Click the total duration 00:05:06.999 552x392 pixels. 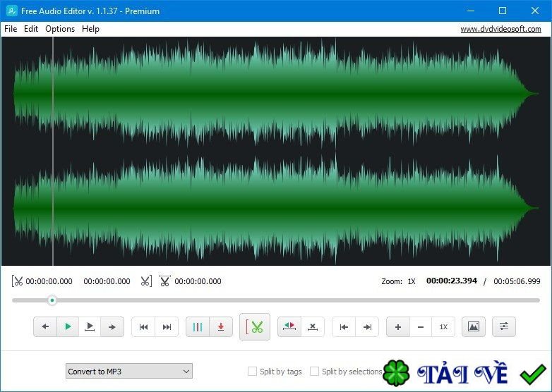(517, 281)
